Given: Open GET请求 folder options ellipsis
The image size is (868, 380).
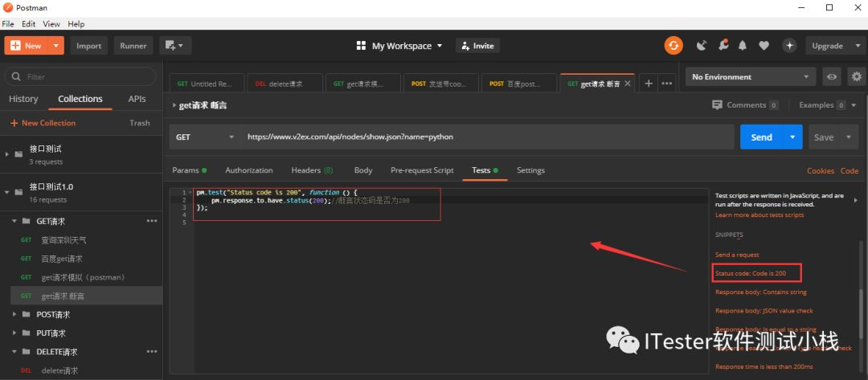Looking at the screenshot, I should [x=152, y=221].
